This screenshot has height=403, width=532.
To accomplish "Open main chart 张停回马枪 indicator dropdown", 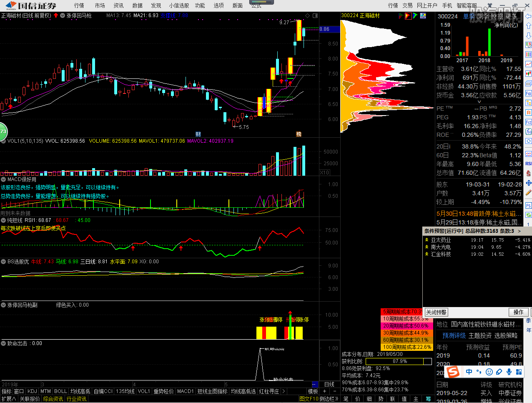I will pos(63,15).
